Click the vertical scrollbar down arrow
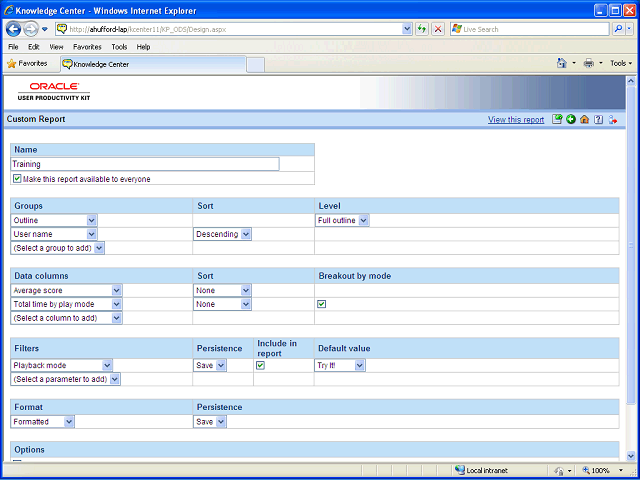 click(x=630, y=455)
